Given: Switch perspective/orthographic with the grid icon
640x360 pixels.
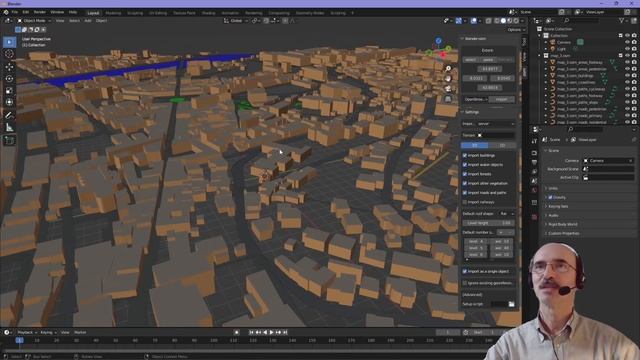Looking at the screenshot, I should point(448,99).
